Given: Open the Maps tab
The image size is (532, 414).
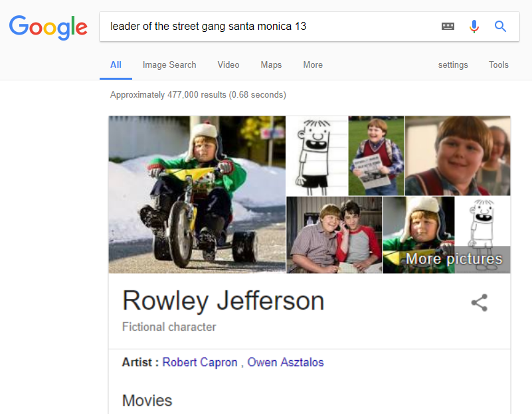Looking at the screenshot, I should [271, 65].
